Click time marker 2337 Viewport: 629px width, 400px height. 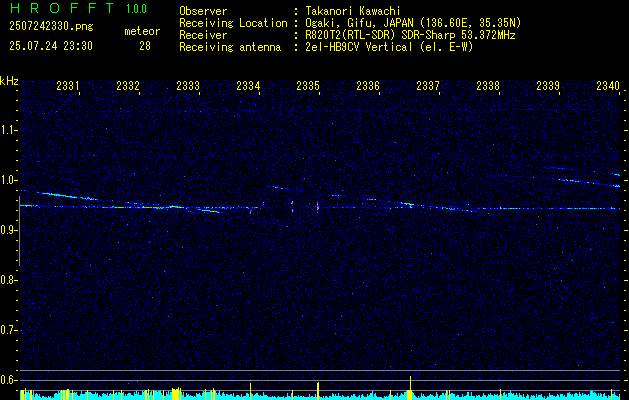click(428, 85)
